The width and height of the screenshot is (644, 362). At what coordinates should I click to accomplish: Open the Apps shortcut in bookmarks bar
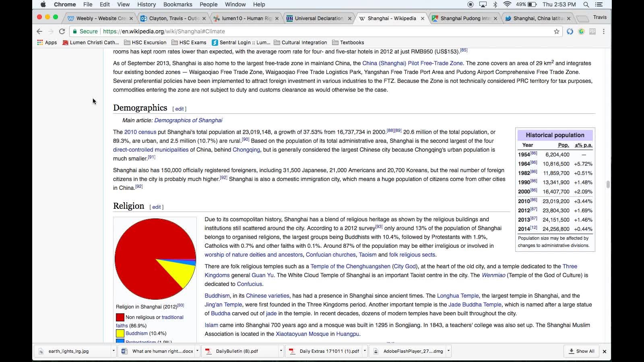pos(47,42)
